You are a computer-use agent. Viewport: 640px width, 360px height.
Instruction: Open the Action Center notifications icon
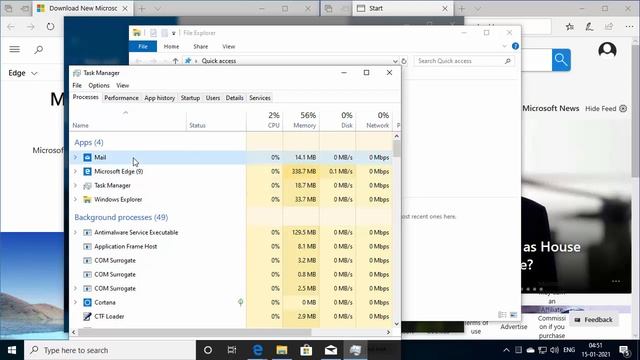(x=624, y=350)
